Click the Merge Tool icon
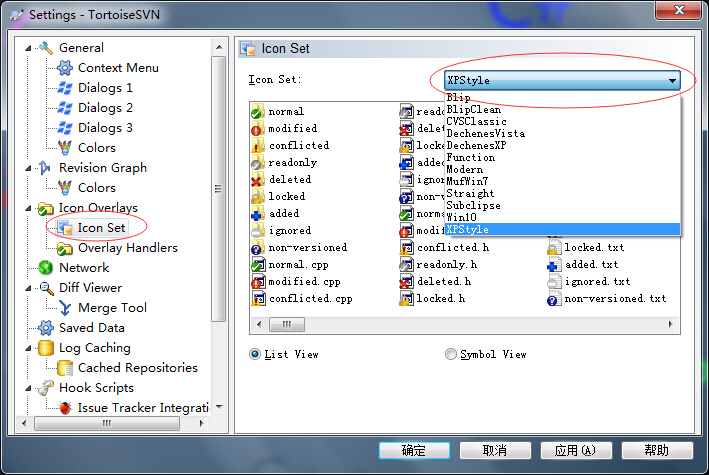 coord(65,308)
